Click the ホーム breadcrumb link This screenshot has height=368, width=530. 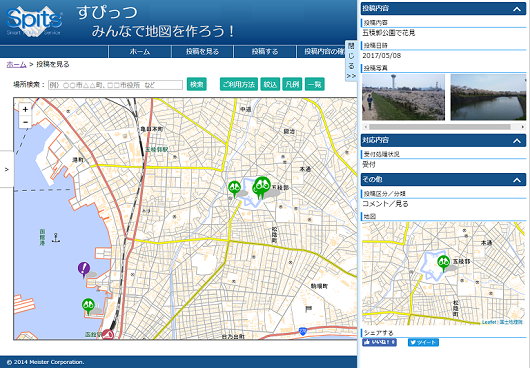coord(17,64)
